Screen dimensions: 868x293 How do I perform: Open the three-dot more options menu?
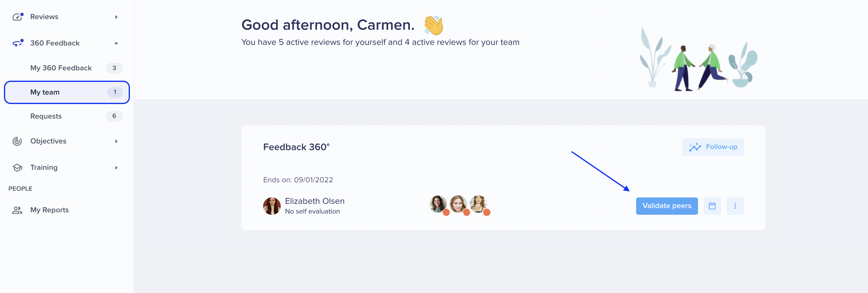[735, 206]
